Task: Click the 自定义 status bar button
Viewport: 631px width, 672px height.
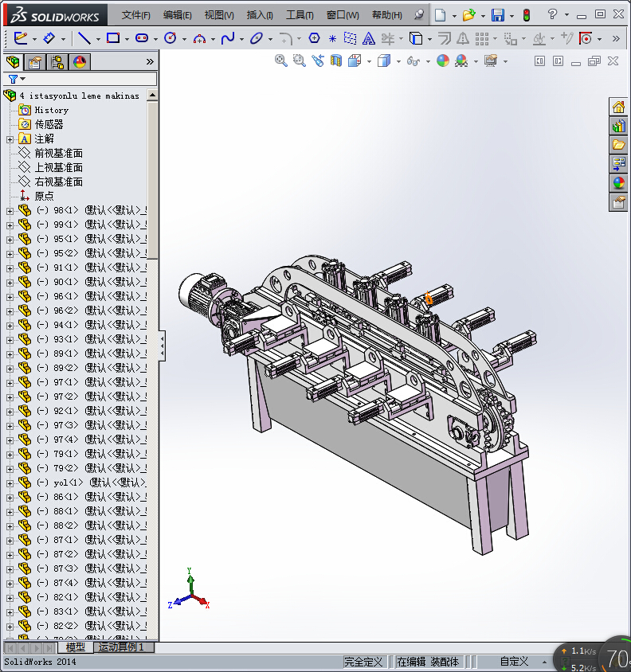Action: [x=514, y=661]
